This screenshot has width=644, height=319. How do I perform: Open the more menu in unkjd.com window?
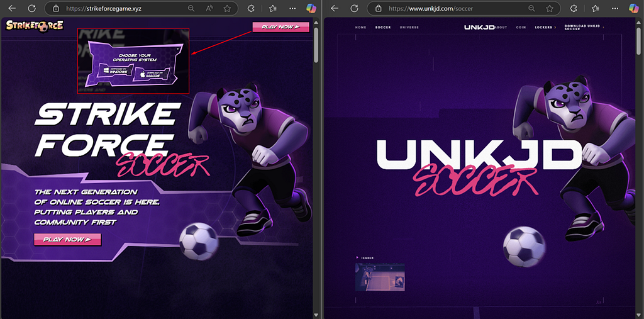click(614, 8)
